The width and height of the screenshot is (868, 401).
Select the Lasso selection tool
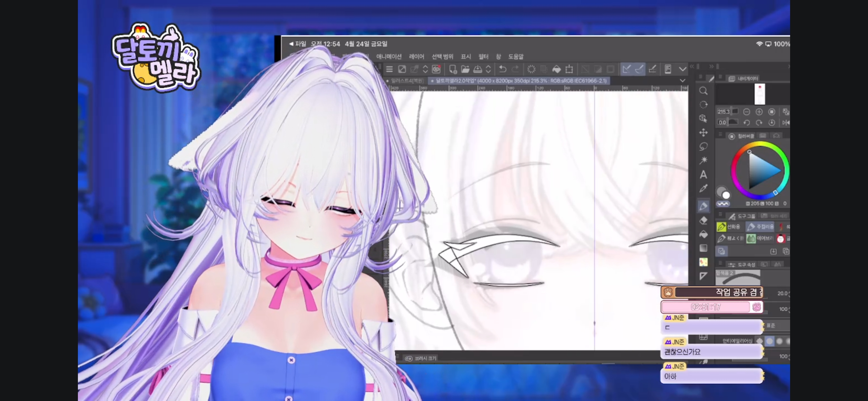pos(703,146)
